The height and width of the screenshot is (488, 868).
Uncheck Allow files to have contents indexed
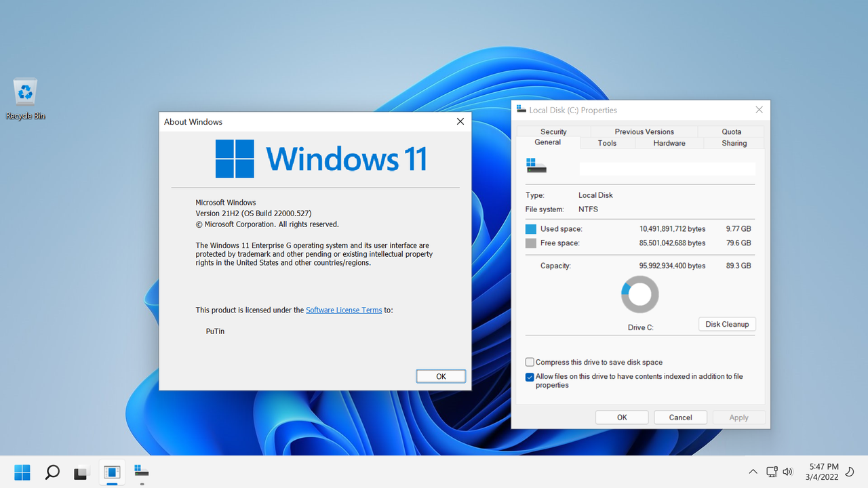pos(530,377)
